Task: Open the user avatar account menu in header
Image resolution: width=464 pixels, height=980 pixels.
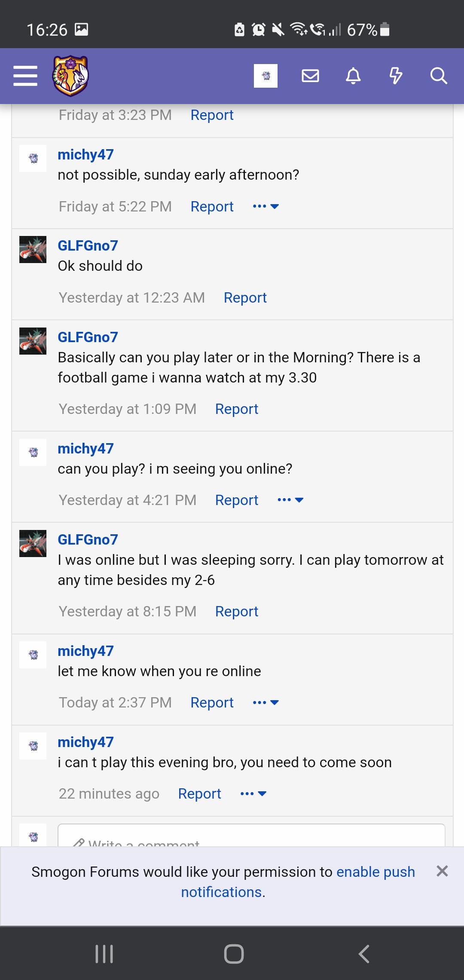Action: pos(266,76)
